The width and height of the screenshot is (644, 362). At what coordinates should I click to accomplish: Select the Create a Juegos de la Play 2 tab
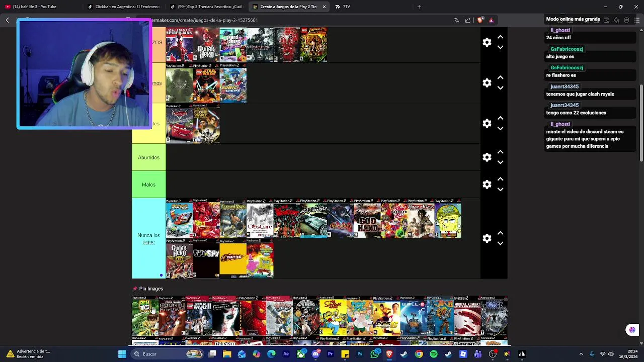click(x=288, y=7)
